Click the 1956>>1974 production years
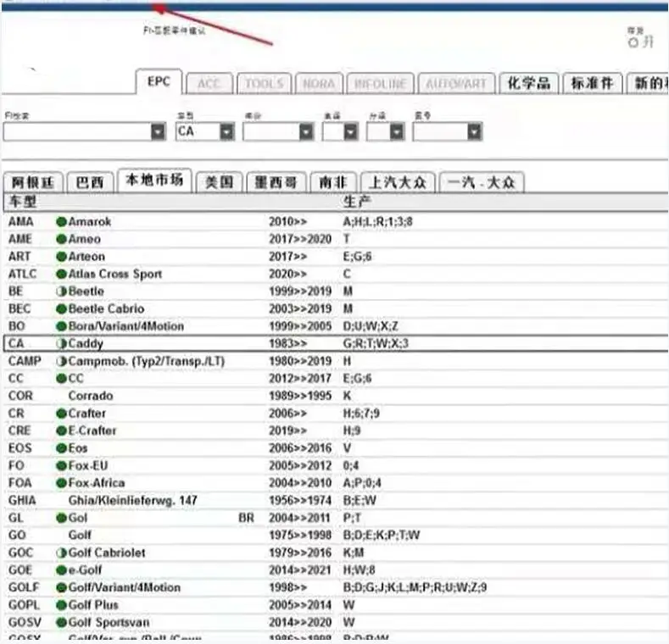The width and height of the screenshot is (669, 644). 300,500
